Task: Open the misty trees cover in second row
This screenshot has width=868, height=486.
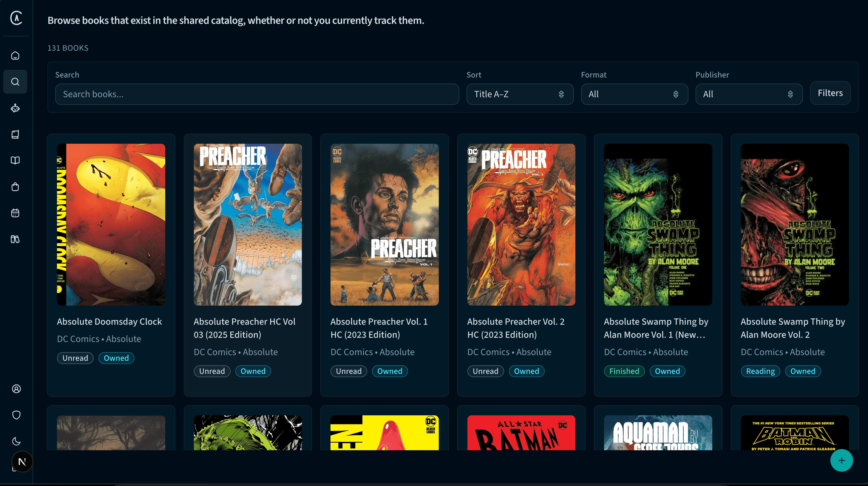Action: (111, 433)
